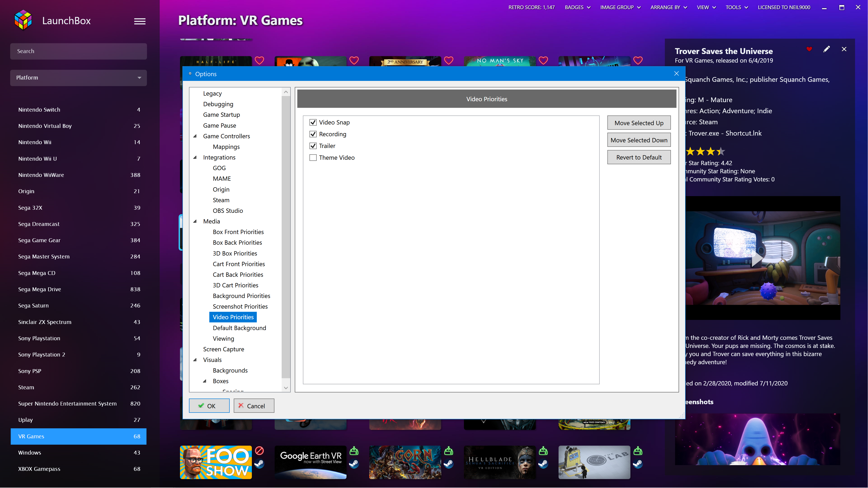Screen dimensions: 868x488
Task: Select XBOX Gamepass platform
Action: (78, 469)
